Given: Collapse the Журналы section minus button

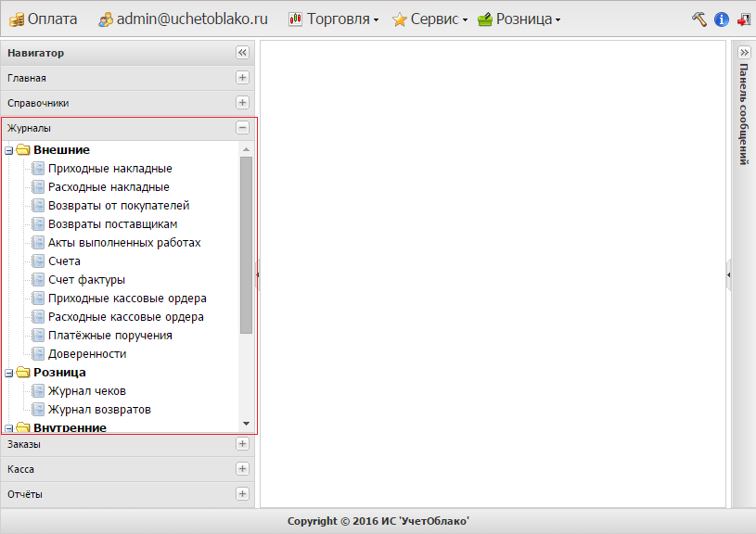Looking at the screenshot, I should tap(242, 128).
